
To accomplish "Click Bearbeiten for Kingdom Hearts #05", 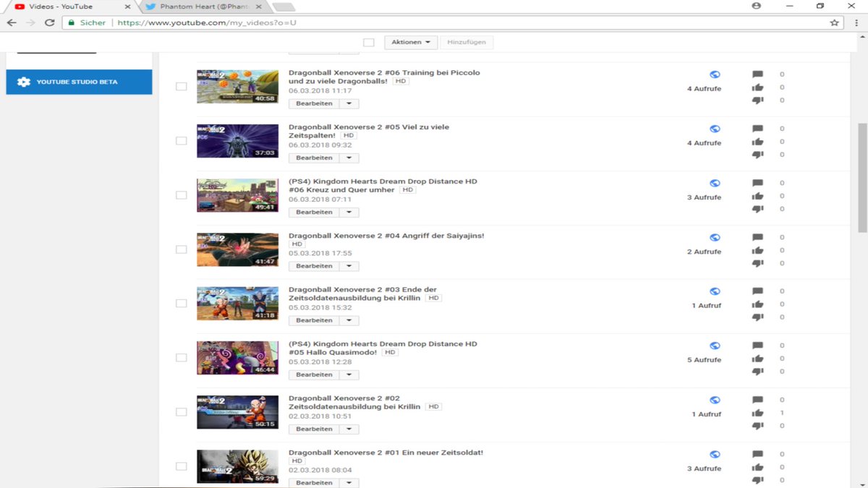I will (314, 374).
